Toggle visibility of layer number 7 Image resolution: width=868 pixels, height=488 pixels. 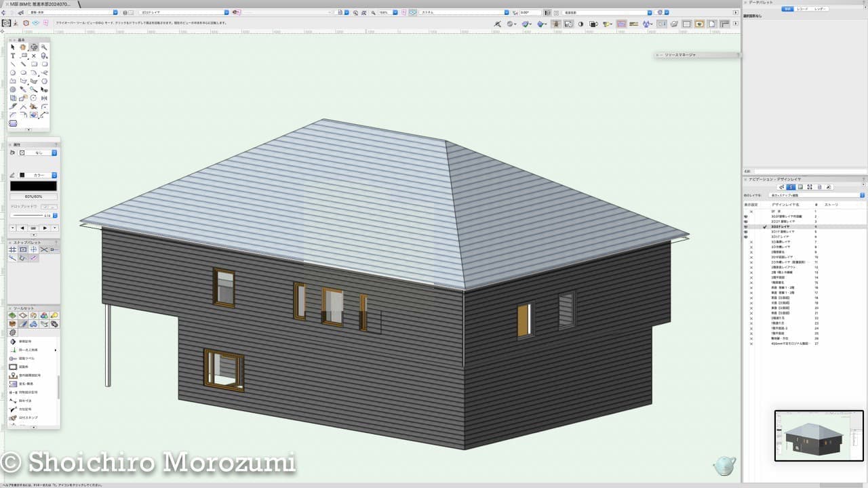tap(751, 242)
